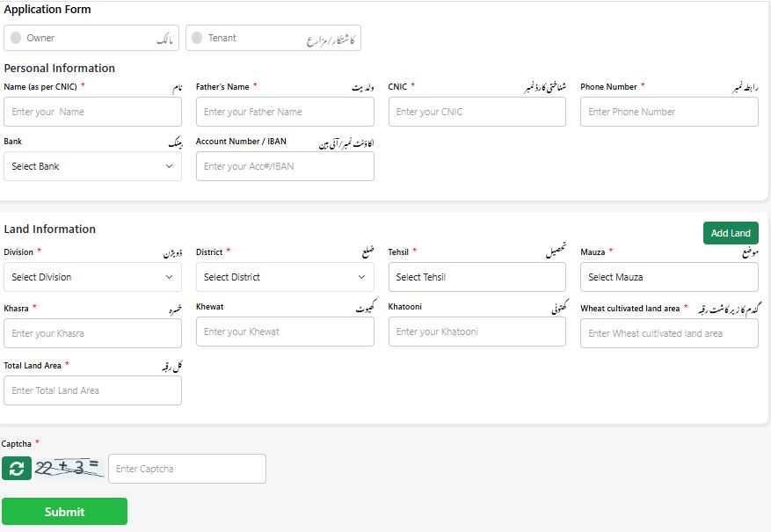Click the 'Phone Number' label
The width and height of the screenshot is (771, 532).
pyautogui.click(x=608, y=86)
